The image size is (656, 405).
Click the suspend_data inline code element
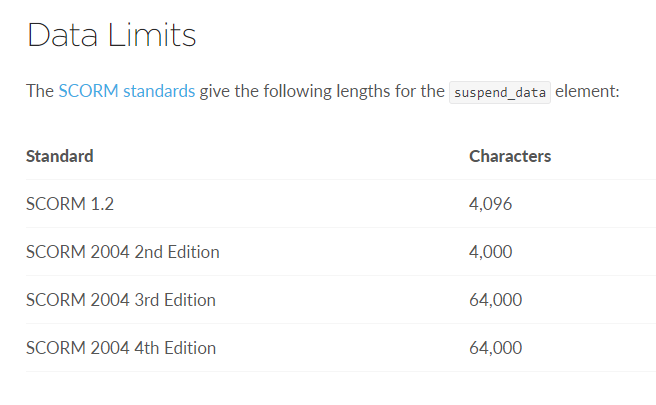click(x=500, y=92)
